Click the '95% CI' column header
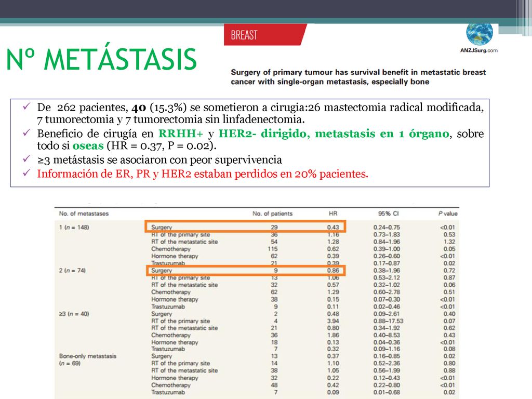Viewport: 532px width, 399px height. [x=389, y=214]
